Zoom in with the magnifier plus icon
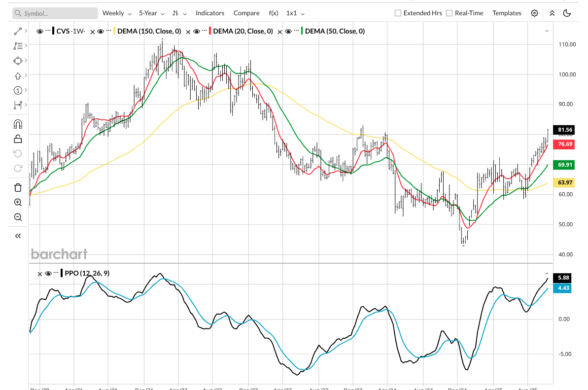The image size is (588, 390). coord(18,202)
